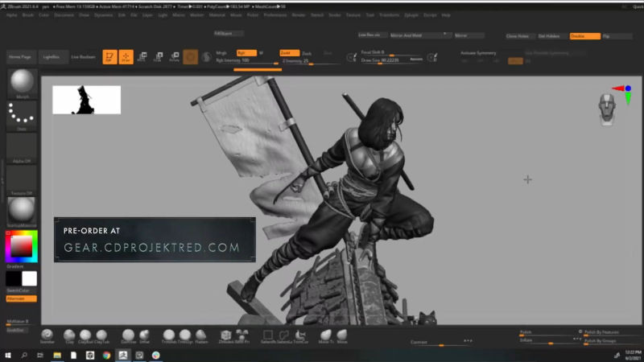Open the Render menu
Screen dimensions: 644x362
(x=299, y=15)
